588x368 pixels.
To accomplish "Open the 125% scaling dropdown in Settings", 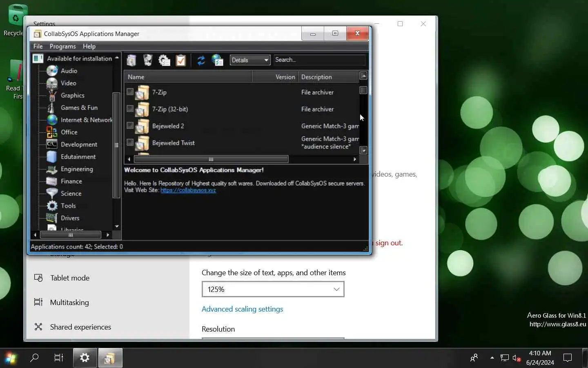I will [273, 289].
